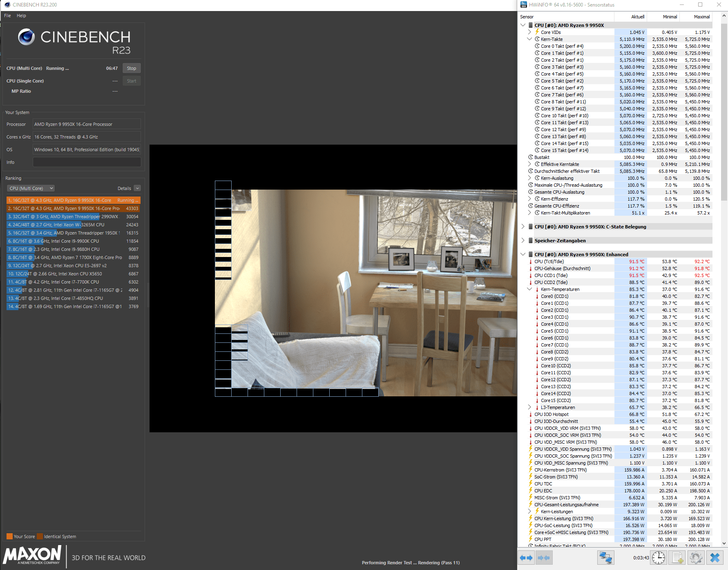Click the chip icon beside Speicher-Zeitangaben
The image size is (728, 570).
point(531,241)
